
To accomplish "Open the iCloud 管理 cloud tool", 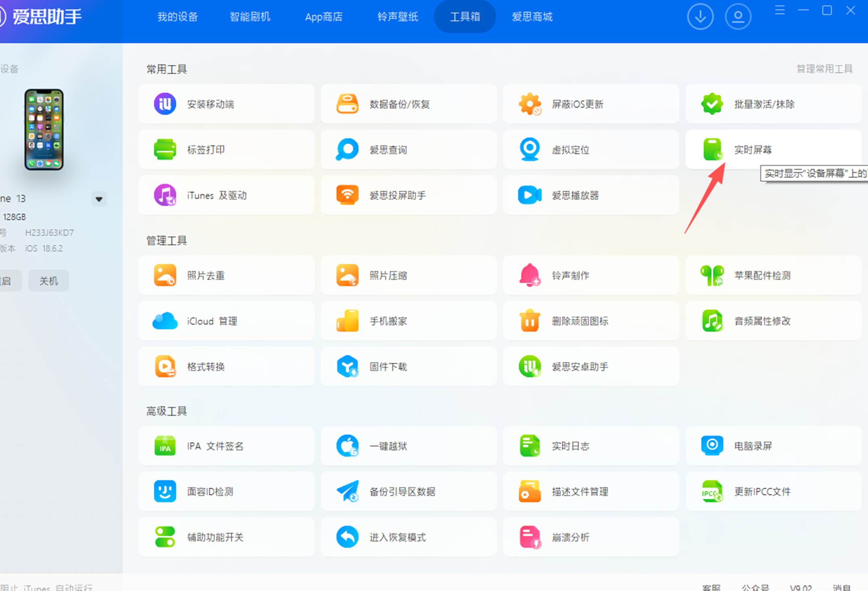I will pos(211,321).
